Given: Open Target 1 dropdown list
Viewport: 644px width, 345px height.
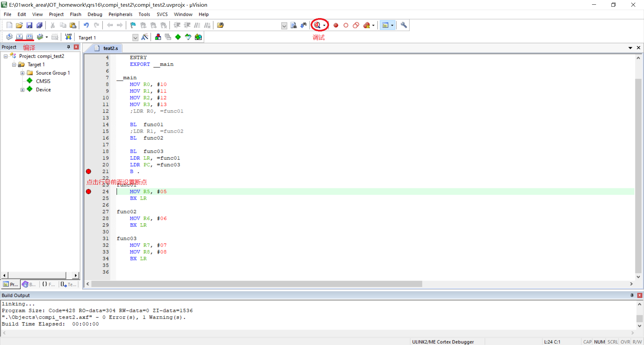Looking at the screenshot, I should 135,38.
